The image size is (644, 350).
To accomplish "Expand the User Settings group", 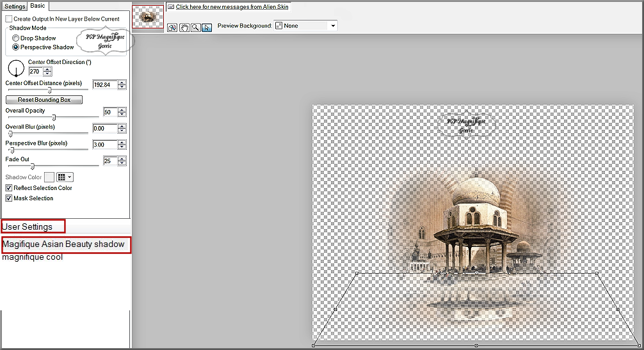I will pos(28,227).
